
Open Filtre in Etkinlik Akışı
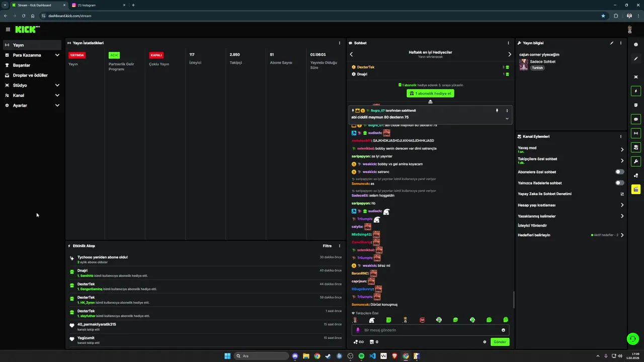327,246
